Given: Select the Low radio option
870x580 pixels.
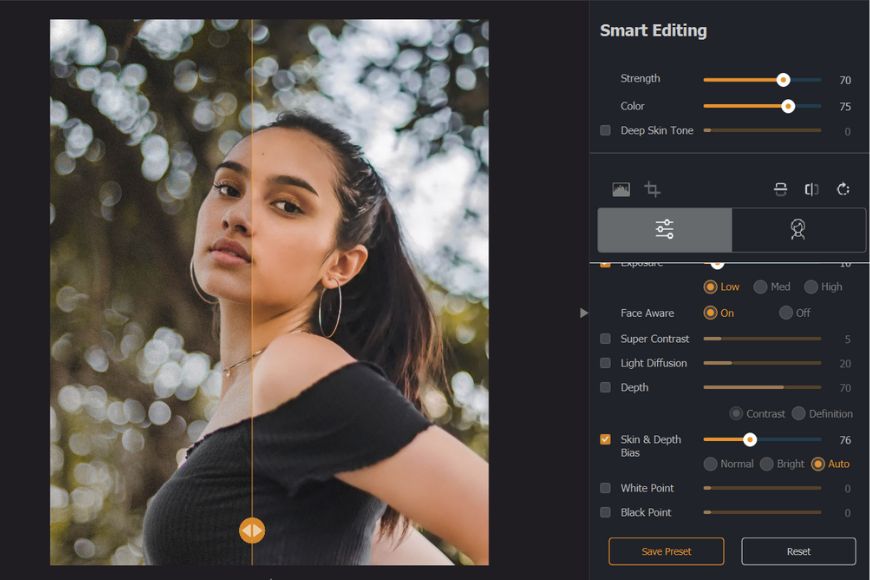Looking at the screenshot, I should (x=710, y=287).
